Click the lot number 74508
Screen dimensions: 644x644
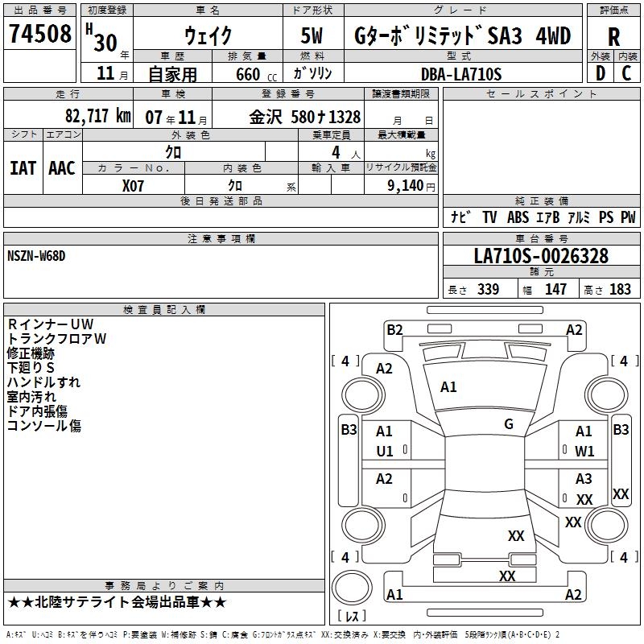click(39, 34)
